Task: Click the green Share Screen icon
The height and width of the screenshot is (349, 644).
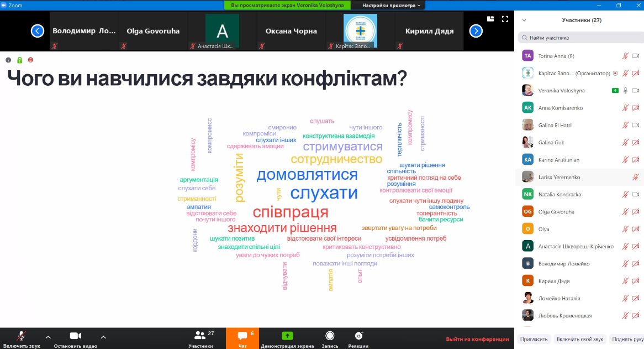Action: (287, 335)
